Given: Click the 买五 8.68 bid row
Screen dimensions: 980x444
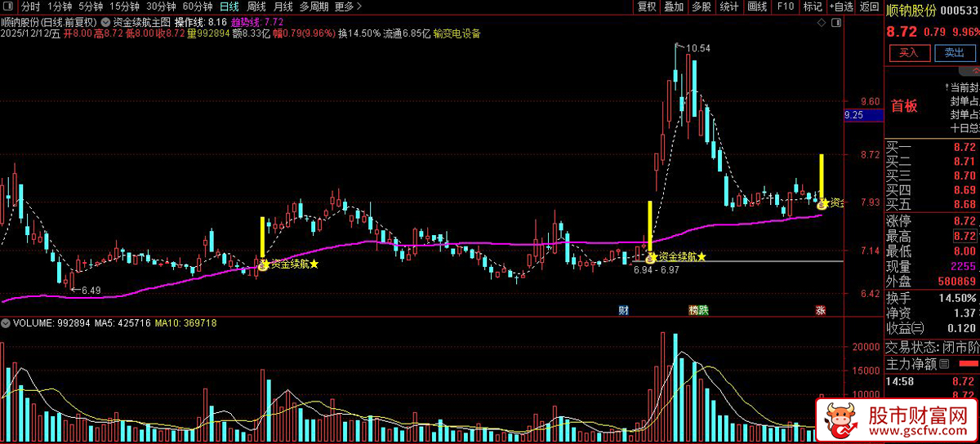Looking at the screenshot, I should (933, 204).
